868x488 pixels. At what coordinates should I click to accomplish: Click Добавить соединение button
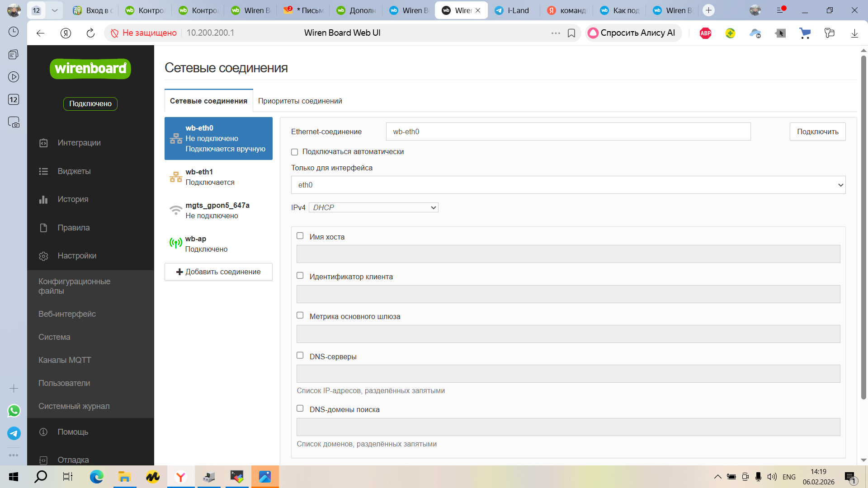coord(218,272)
